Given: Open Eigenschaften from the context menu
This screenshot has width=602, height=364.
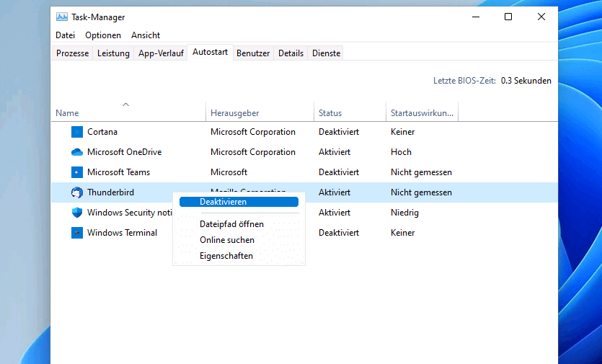Looking at the screenshot, I should point(226,256).
